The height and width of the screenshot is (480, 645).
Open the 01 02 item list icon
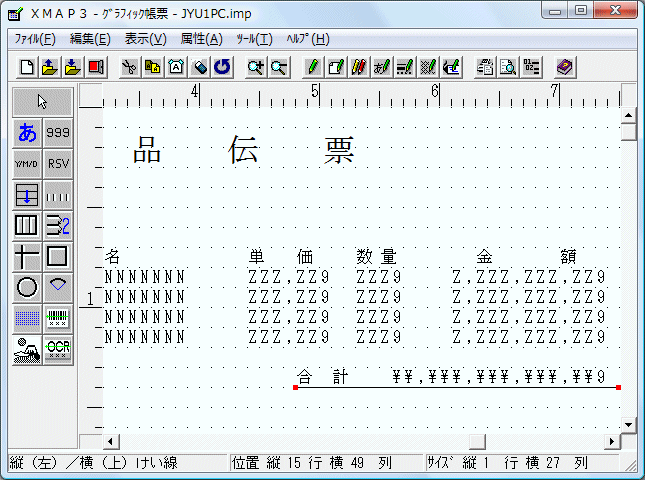(x=531, y=67)
